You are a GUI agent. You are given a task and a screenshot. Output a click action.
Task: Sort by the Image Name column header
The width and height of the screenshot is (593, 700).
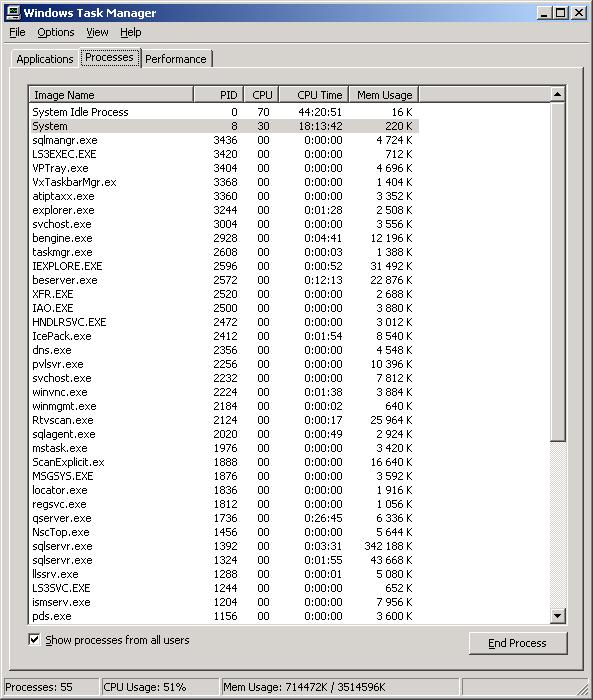(111, 95)
